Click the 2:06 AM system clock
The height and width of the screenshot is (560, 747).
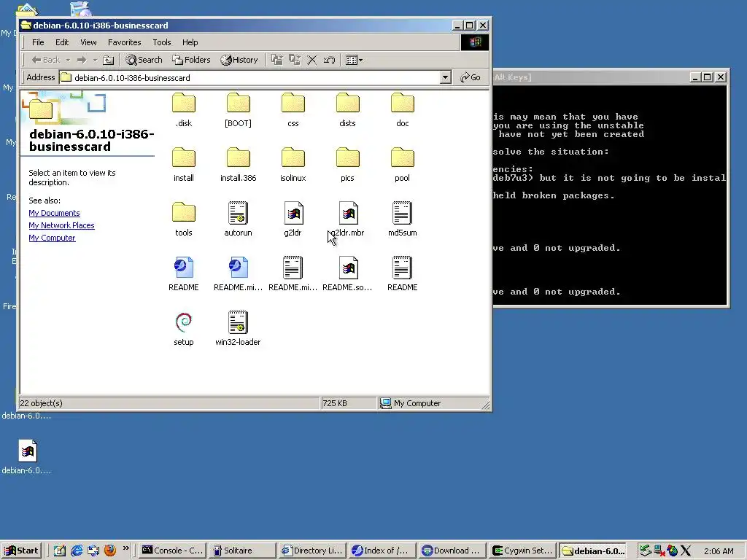(719, 551)
